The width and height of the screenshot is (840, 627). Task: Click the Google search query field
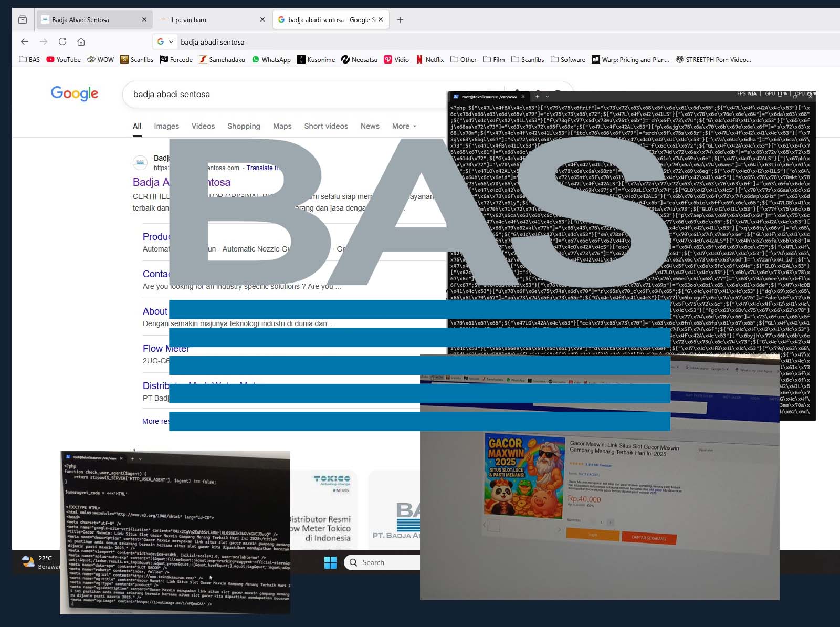pos(283,95)
